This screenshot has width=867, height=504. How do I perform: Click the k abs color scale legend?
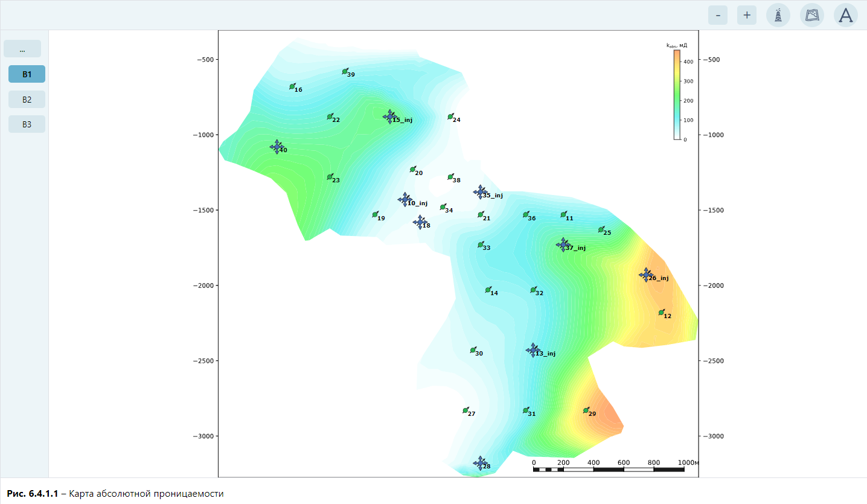coord(677,95)
